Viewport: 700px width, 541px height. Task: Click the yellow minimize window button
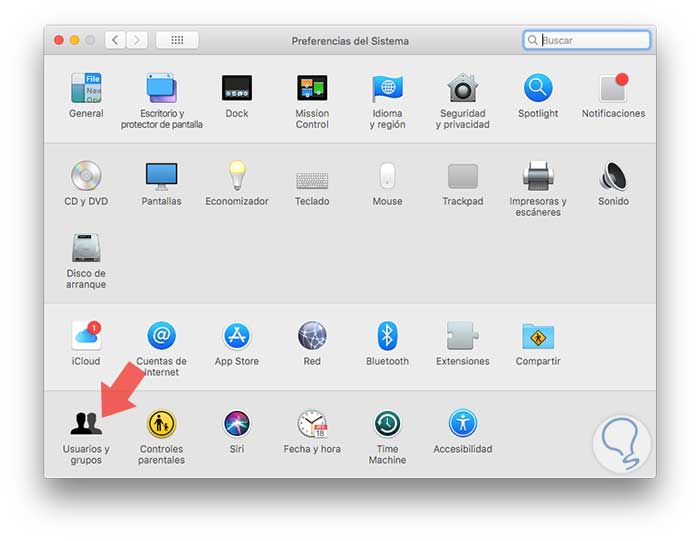coord(75,40)
